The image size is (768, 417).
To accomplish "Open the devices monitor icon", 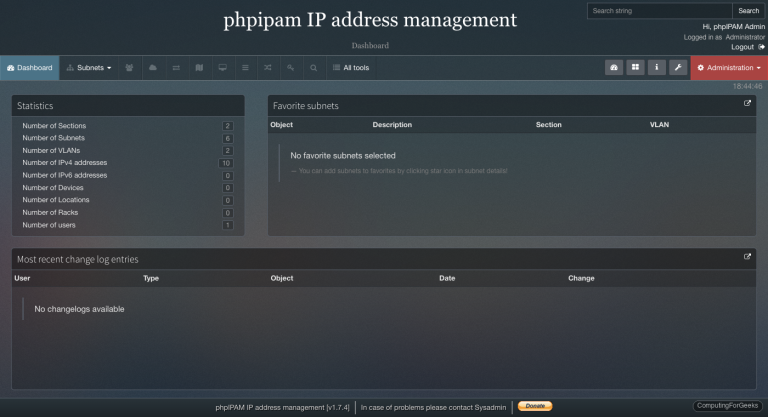I will point(222,68).
